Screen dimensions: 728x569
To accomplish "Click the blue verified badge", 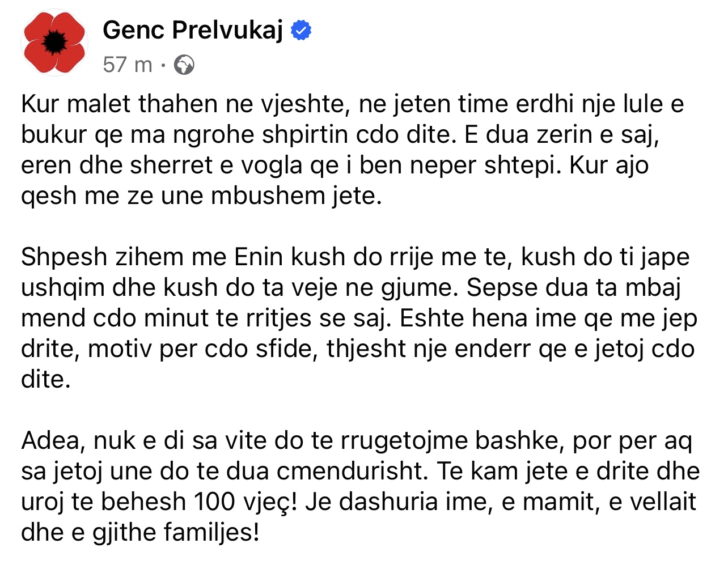I will 301,31.
